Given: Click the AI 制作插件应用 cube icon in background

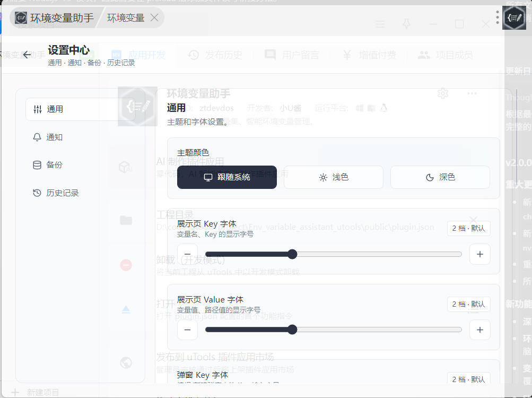Looking at the screenshot, I should pyautogui.click(x=125, y=167).
